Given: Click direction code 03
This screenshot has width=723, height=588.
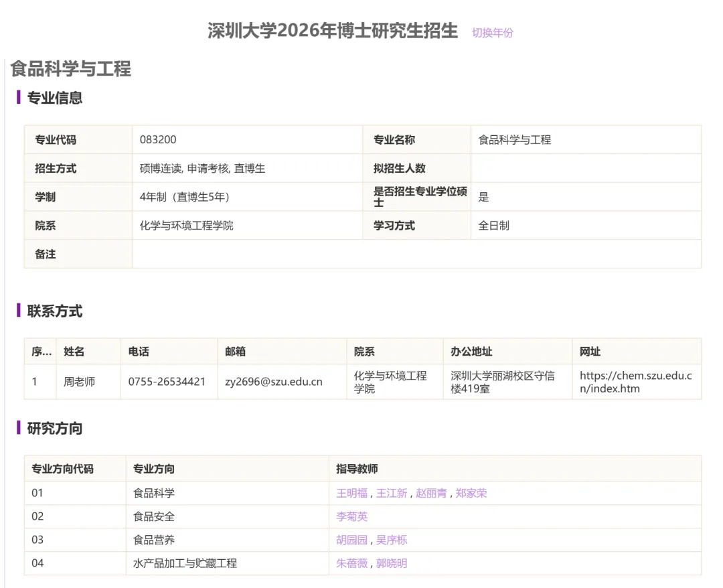Looking at the screenshot, I should tap(37, 540).
